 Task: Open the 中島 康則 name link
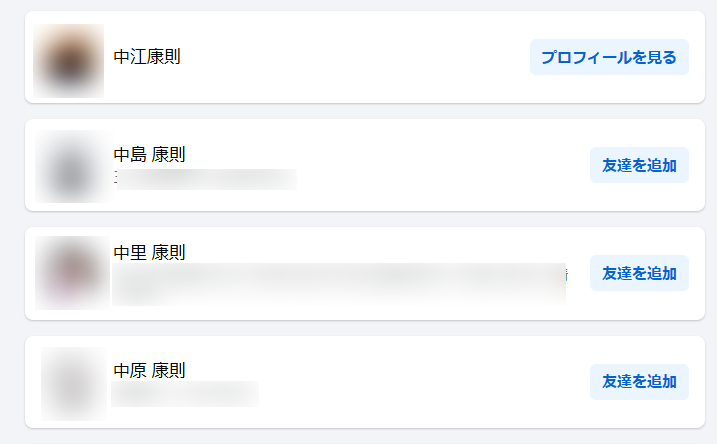[149, 155]
